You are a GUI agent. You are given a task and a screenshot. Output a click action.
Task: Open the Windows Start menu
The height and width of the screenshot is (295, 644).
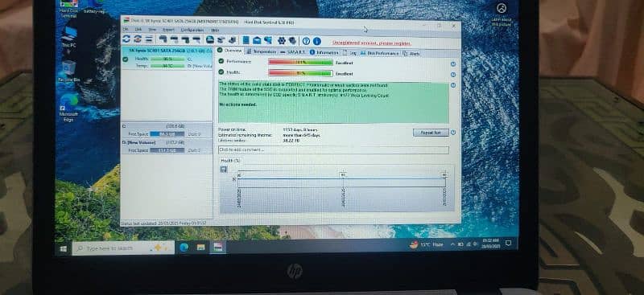[x=64, y=248]
